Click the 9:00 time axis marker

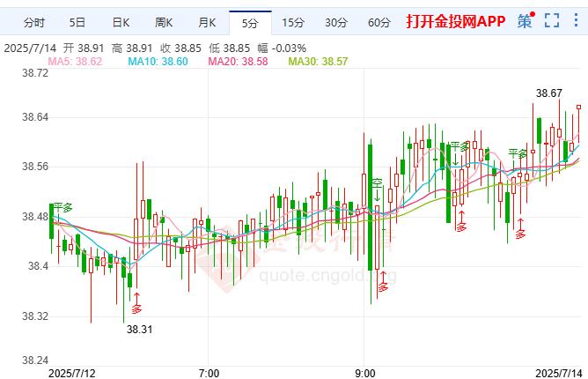coord(364,373)
